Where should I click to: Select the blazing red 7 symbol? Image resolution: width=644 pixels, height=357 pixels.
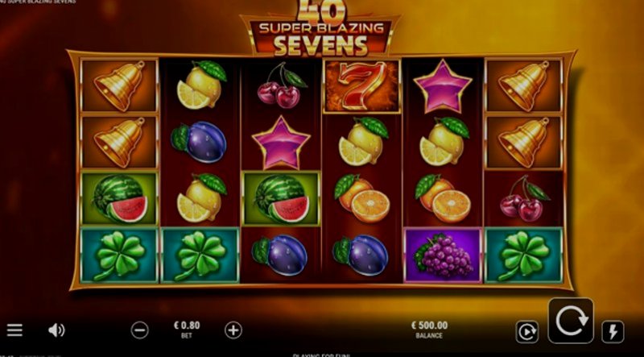click(x=361, y=86)
